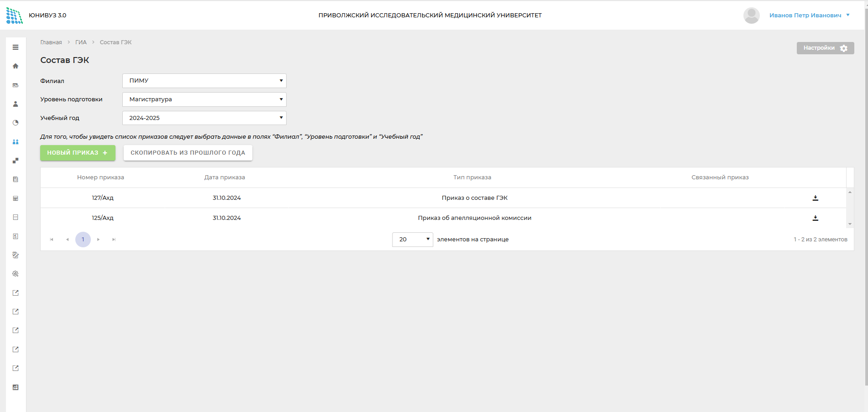
Task: Go to previous page of results
Action: point(67,240)
